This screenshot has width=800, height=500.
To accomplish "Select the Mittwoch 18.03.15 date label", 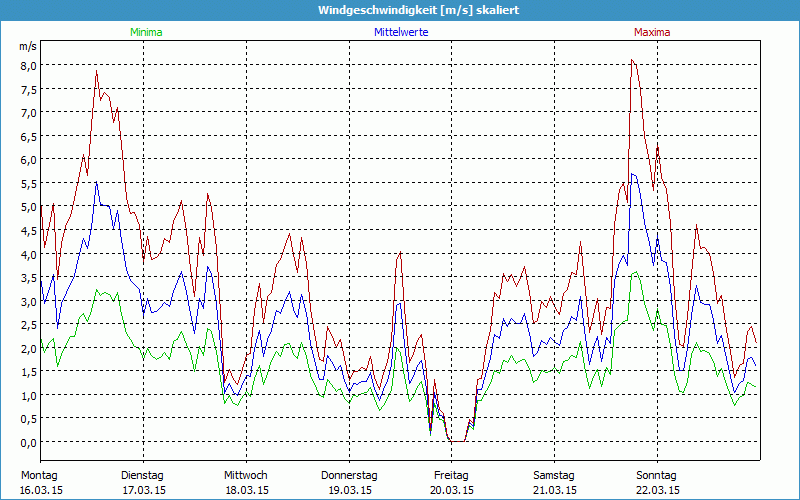I will (246, 482).
